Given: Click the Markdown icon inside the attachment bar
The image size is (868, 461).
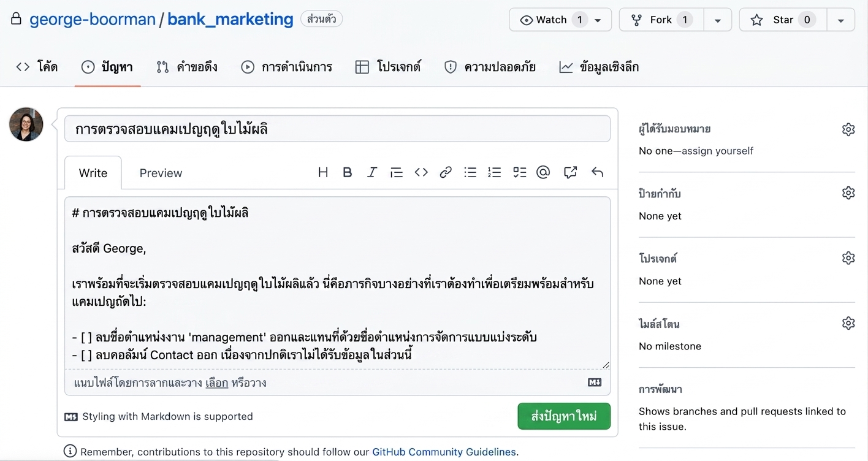Looking at the screenshot, I should click(x=595, y=383).
